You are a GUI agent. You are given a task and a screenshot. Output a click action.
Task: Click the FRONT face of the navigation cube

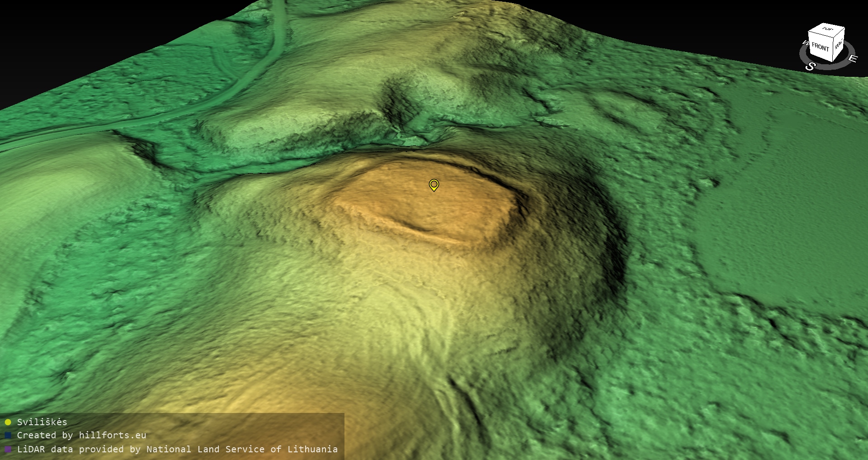[x=820, y=47]
